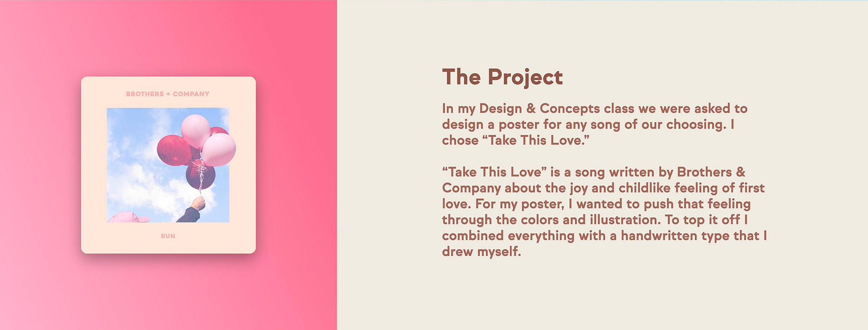Click the paragraph starting ""Take This Love" is a song"
The image size is (868, 330).
(x=604, y=212)
